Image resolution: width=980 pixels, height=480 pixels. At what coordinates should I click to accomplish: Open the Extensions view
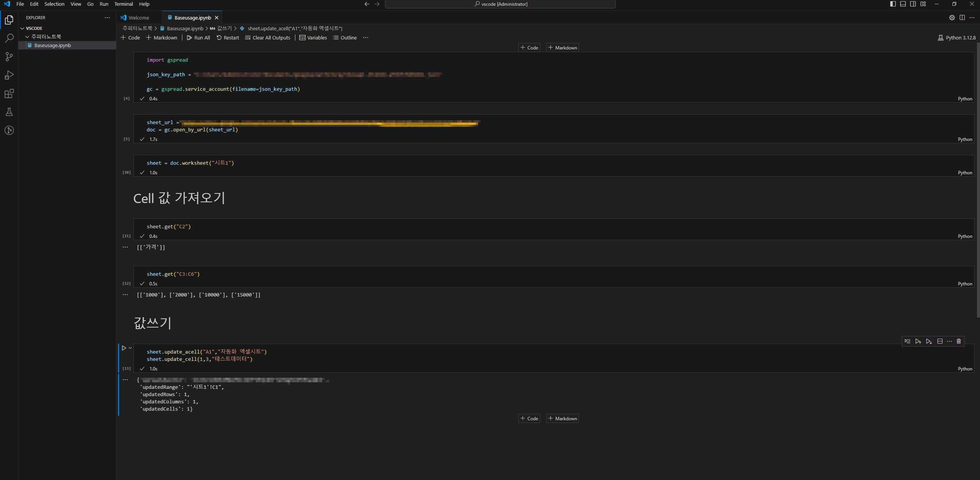[x=9, y=93]
